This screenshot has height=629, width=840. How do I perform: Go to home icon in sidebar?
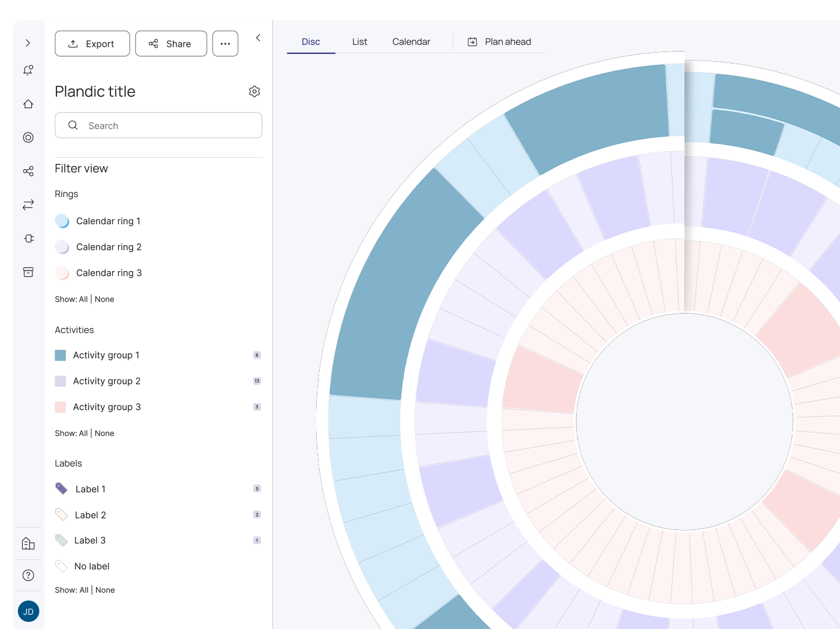click(x=28, y=104)
